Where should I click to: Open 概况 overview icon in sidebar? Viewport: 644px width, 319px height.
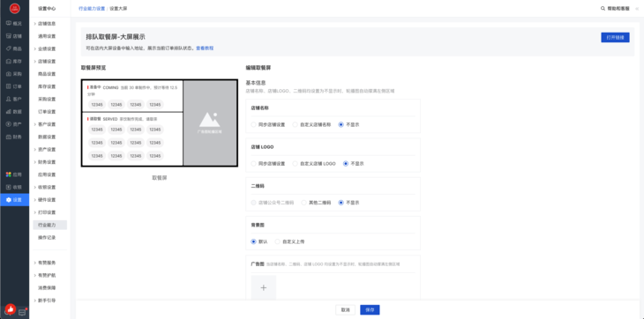[9, 24]
